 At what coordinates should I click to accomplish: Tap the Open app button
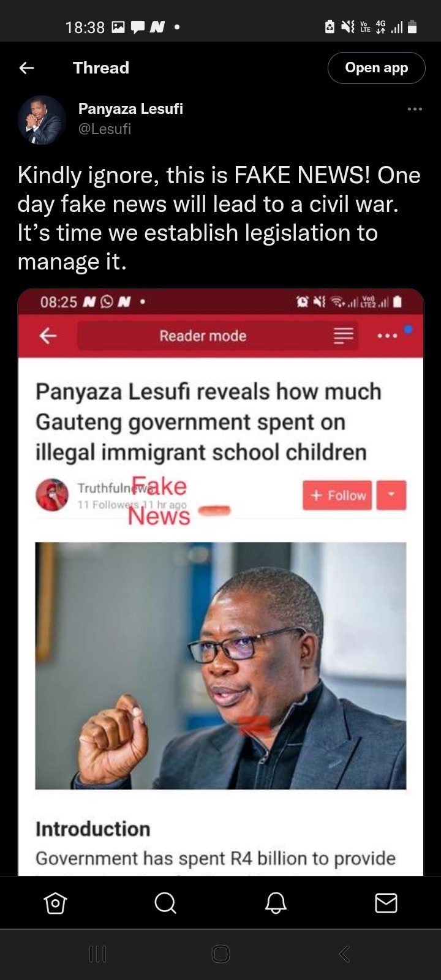[x=376, y=68]
